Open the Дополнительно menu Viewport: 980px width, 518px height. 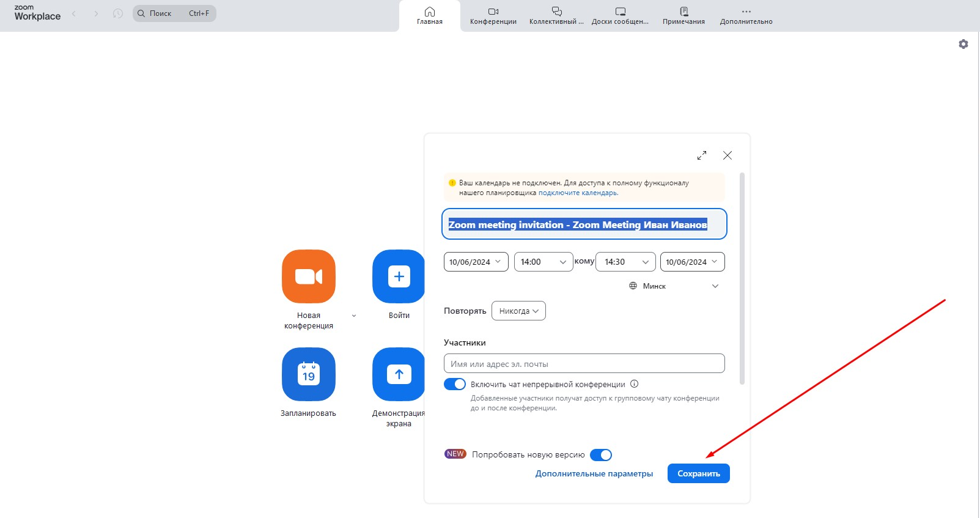pos(746,16)
